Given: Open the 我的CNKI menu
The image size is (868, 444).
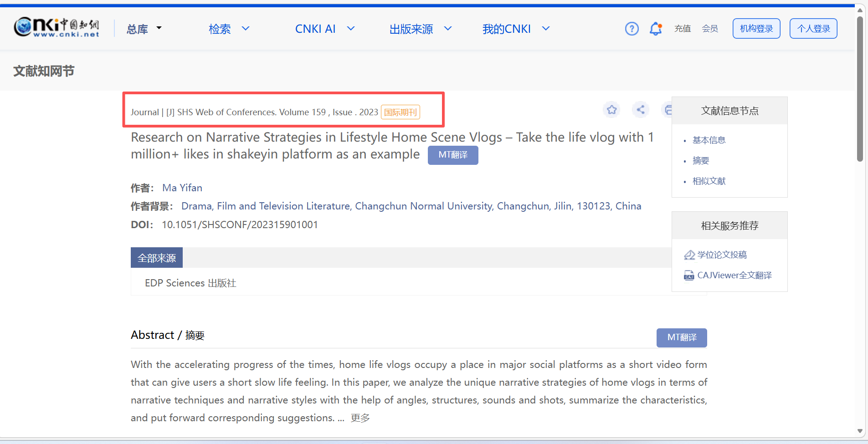Looking at the screenshot, I should click(516, 29).
